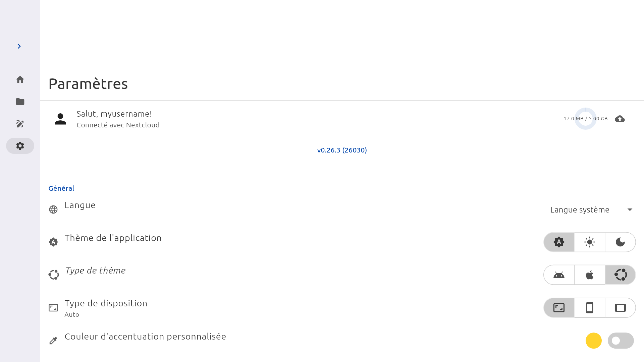Select tablet layout type
Image resolution: width=644 pixels, height=362 pixels.
(621, 308)
